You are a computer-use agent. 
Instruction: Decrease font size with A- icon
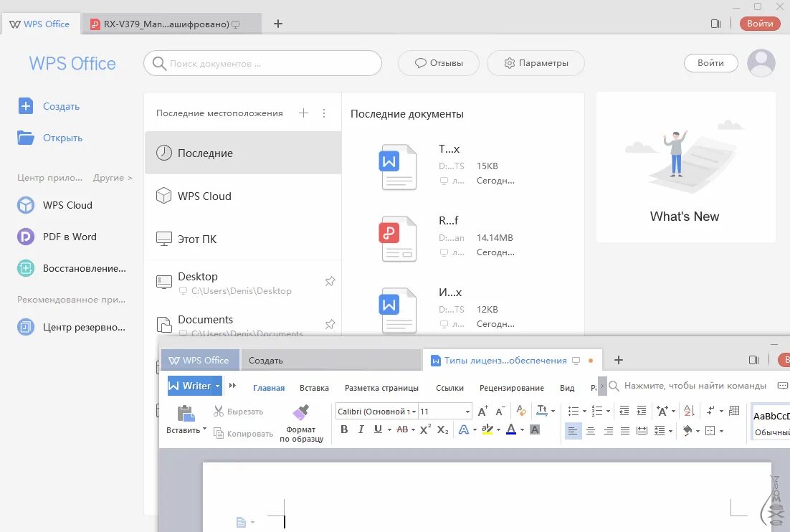pyautogui.click(x=500, y=411)
